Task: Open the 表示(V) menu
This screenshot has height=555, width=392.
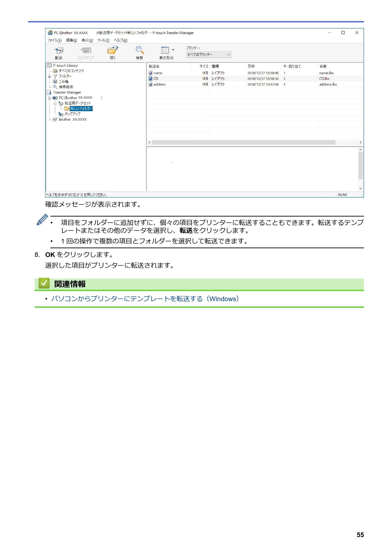Action: point(87,40)
